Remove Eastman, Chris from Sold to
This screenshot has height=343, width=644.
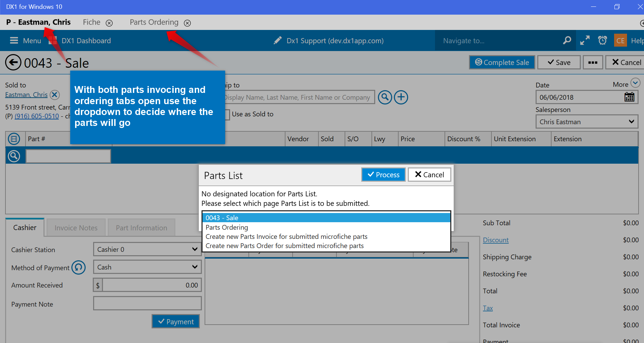coord(55,95)
